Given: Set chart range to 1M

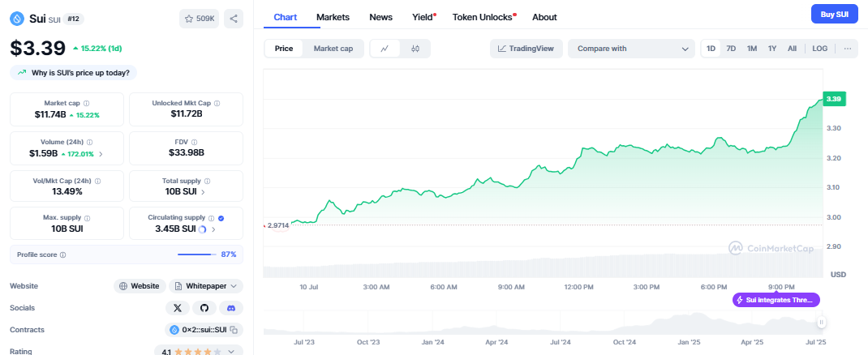Looking at the screenshot, I should [752, 49].
